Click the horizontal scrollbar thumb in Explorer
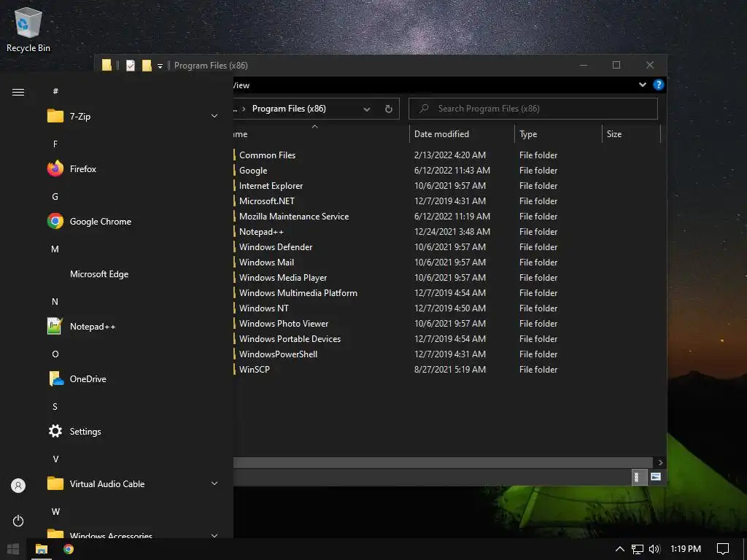 point(443,462)
